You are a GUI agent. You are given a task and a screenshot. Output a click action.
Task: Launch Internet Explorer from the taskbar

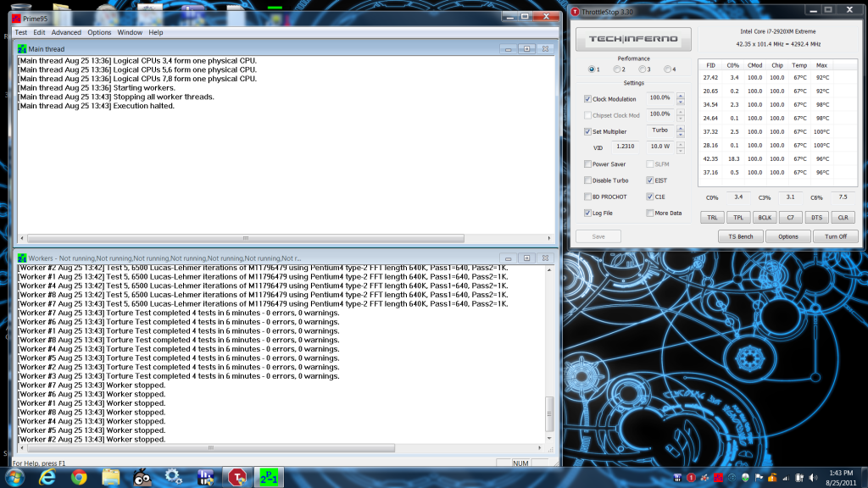click(47, 477)
